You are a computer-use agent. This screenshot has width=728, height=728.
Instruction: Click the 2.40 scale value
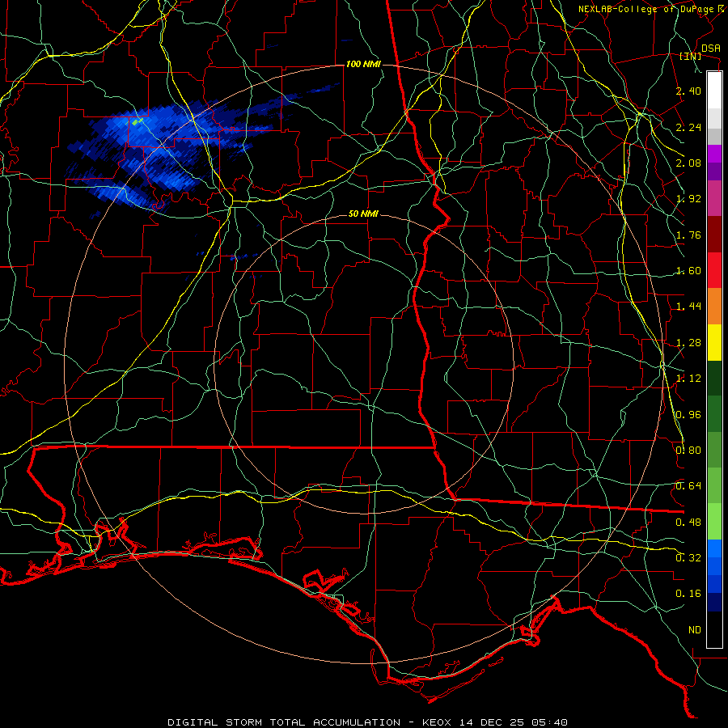688,91
